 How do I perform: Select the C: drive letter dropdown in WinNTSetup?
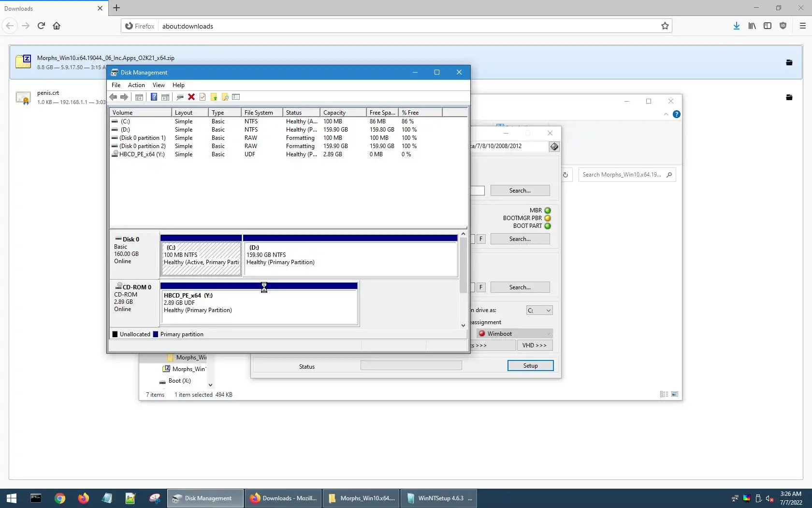pyautogui.click(x=539, y=311)
